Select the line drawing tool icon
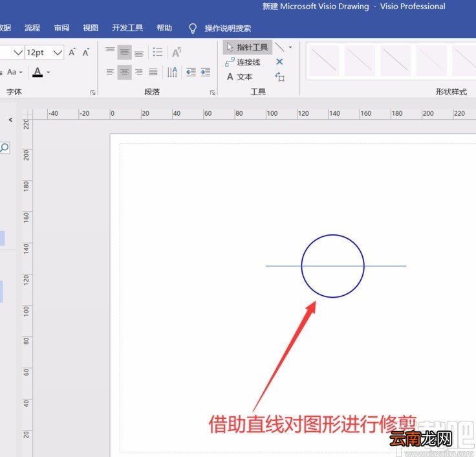The image size is (476, 457). tap(279, 47)
